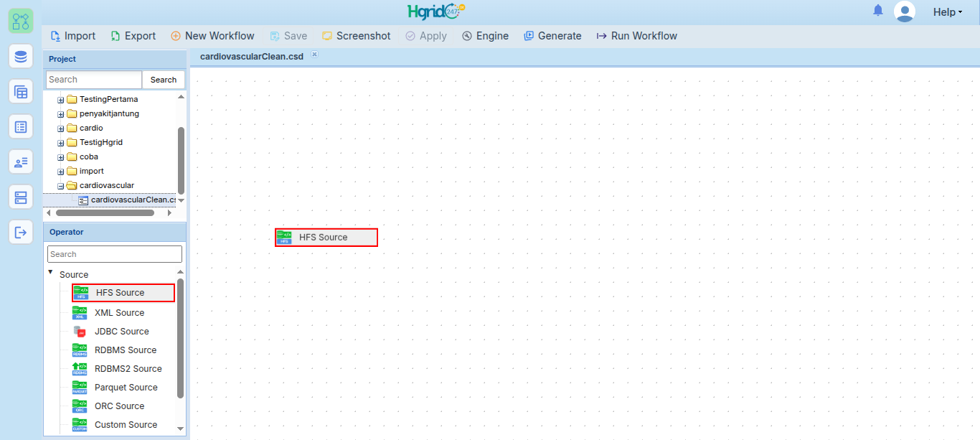Switch to cardiovascularClean.csd tab
The height and width of the screenshot is (440, 980).
(252, 57)
